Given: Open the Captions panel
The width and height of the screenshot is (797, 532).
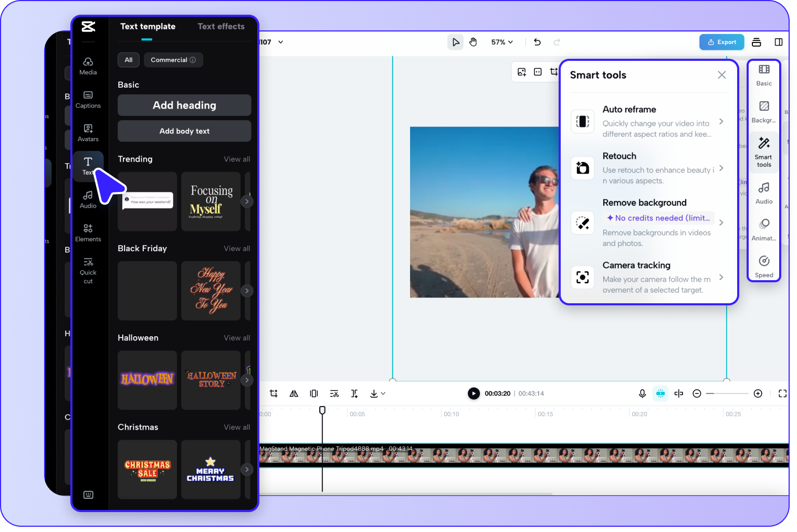Looking at the screenshot, I should click(x=88, y=99).
